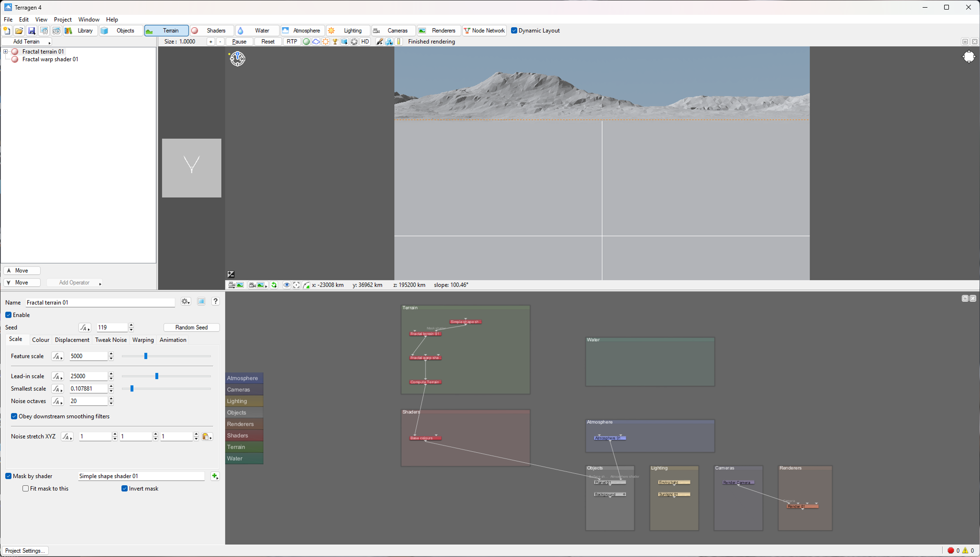Reset the 3D preview
This screenshot has height=557, width=980.
[268, 42]
